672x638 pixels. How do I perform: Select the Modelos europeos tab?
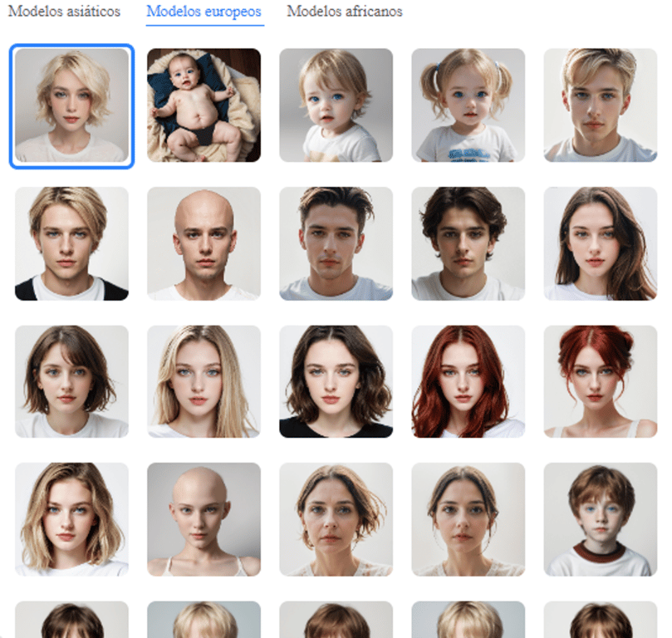pyautogui.click(x=204, y=11)
